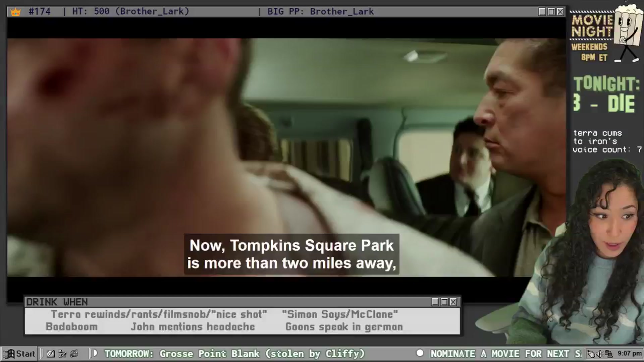The image size is (644, 362).
Task: Click the "TONIGHT:" heading text
Action: coord(606,84)
